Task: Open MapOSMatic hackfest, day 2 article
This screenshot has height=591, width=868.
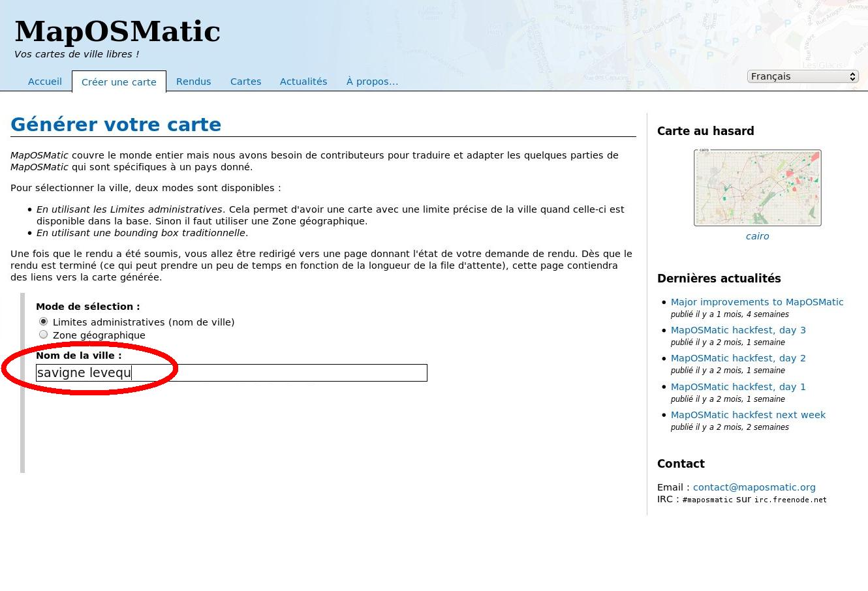Action: (738, 358)
